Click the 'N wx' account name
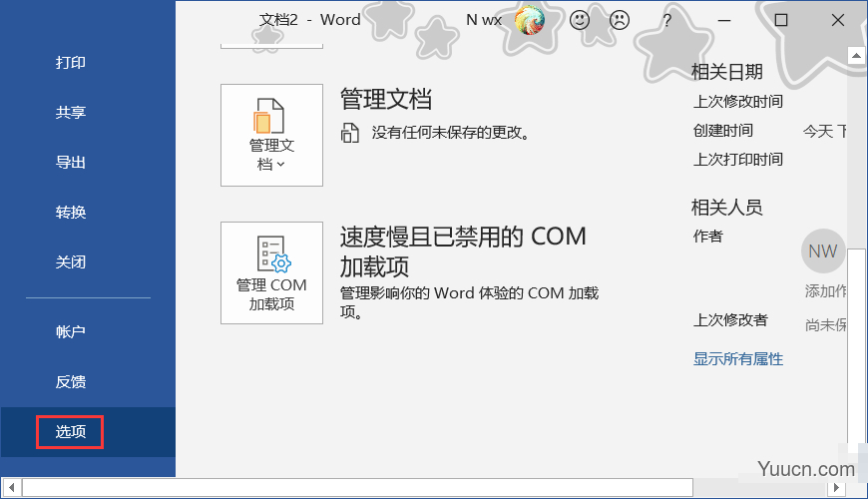The width and height of the screenshot is (868, 499). point(484,20)
